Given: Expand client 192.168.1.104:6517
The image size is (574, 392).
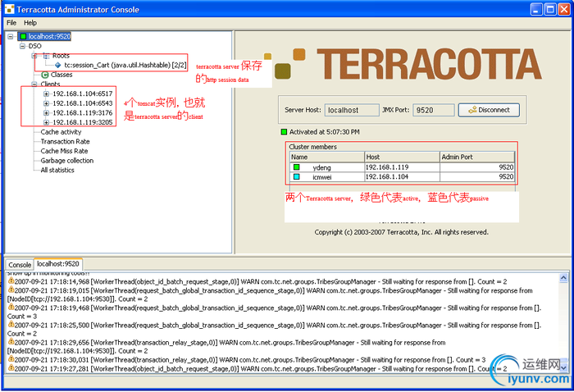Looking at the screenshot, I should tap(46, 93).
